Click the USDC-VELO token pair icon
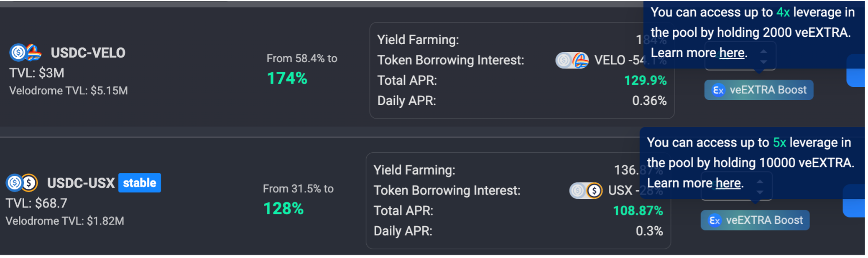Image resolution: width=868 pixels, height=258 pixels. point(26,53)
